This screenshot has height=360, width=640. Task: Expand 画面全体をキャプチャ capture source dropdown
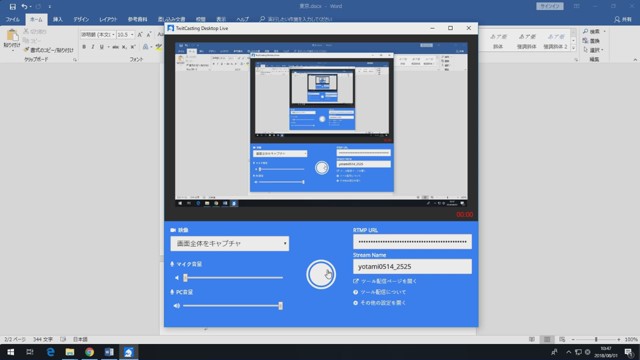pyautogui.click(x=230, y=244)
